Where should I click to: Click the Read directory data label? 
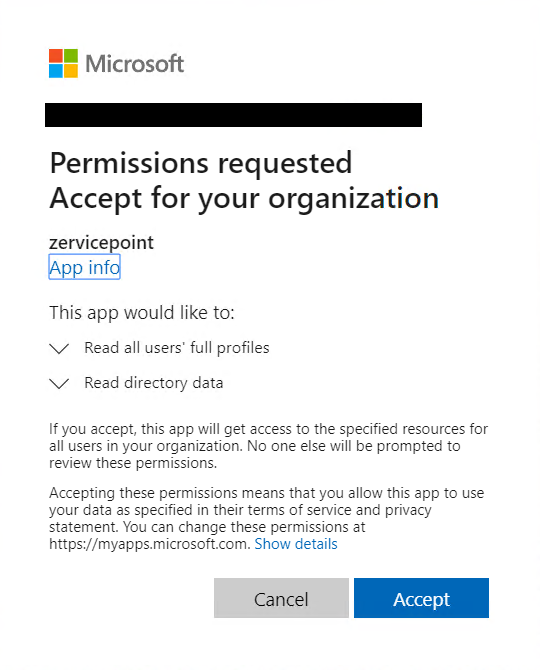(x=154, y=383)
